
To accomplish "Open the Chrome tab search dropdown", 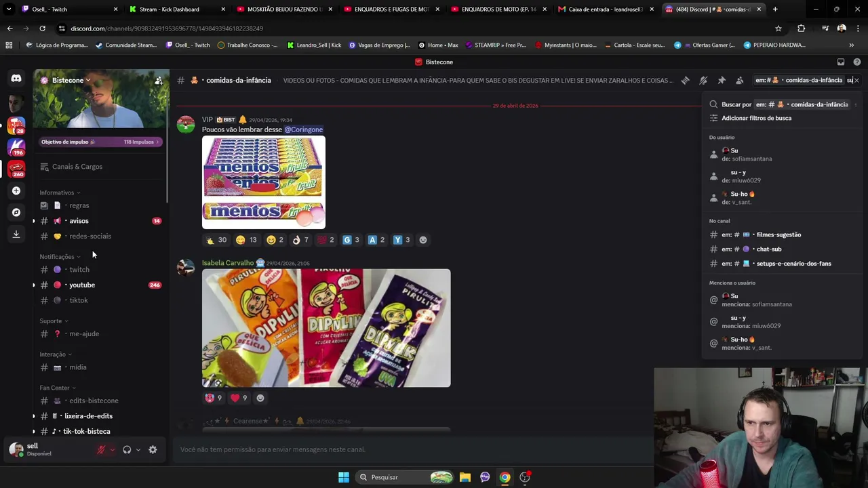I will [x=9, y=9].
